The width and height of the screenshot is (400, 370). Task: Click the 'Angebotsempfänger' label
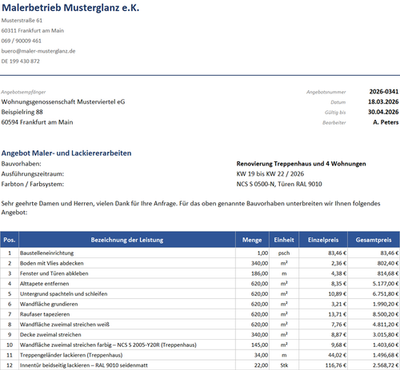tap(24, 92)
